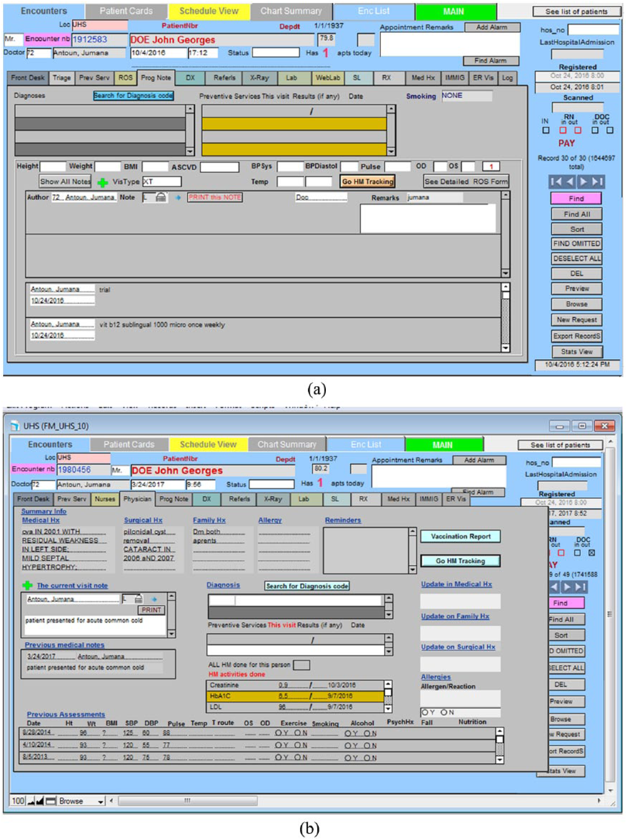
Task: Switch to the WebLab tab
Action: pyautogui.click(x=327, y=78)
